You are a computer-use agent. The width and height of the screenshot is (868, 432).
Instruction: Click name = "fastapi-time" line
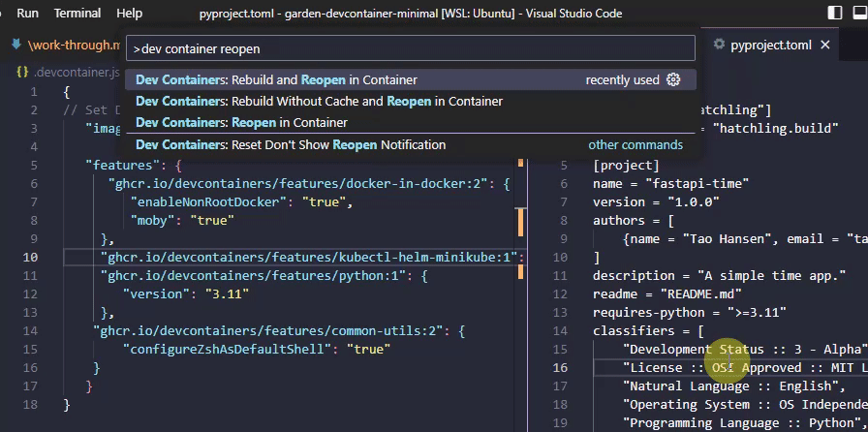pyautogui.click(x=671, y=183)
